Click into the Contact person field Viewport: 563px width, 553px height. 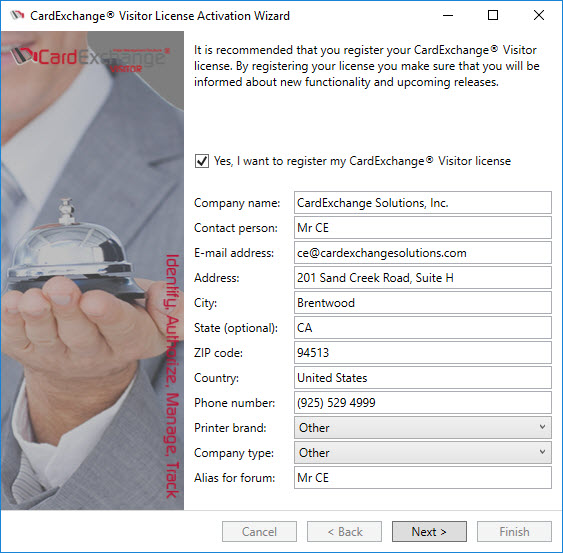click(x=423, y=228)
